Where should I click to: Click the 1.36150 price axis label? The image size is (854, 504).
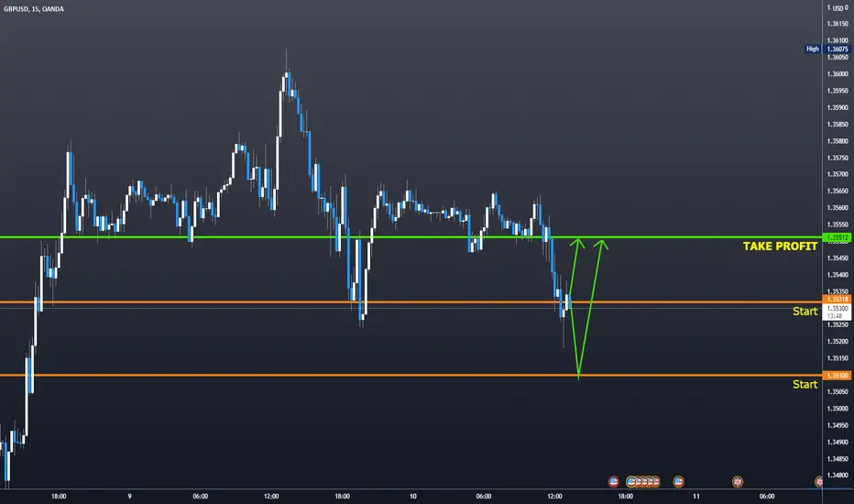[x=838, y=24]
